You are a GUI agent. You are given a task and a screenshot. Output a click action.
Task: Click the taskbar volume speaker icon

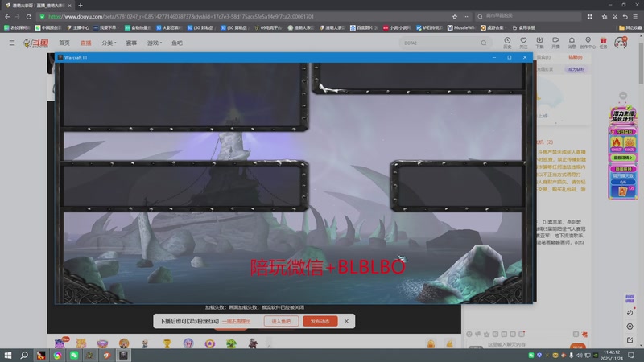click(x=580, y=355)
